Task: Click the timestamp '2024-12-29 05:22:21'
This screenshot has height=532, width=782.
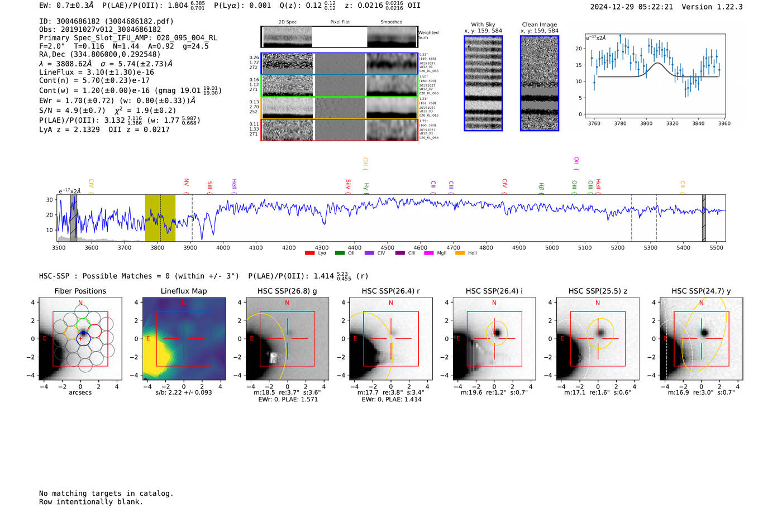Action: pos(632,7)
